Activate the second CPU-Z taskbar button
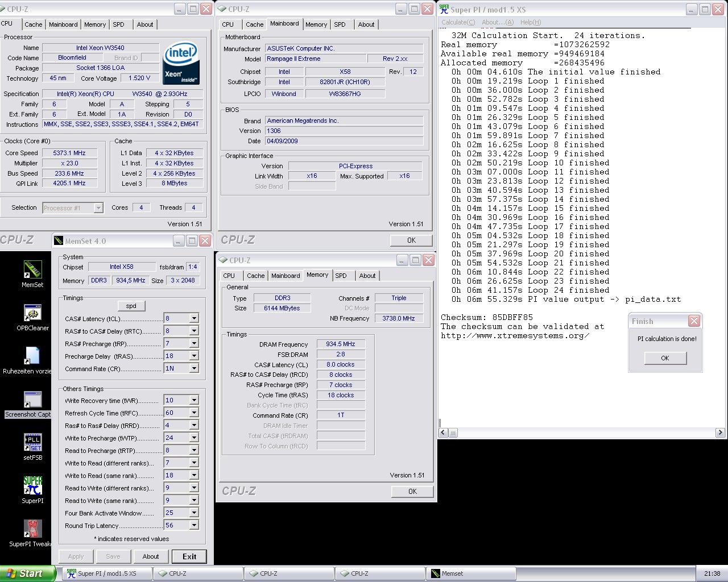Viewport: 728px width, 582px height. tap(288, 573)
